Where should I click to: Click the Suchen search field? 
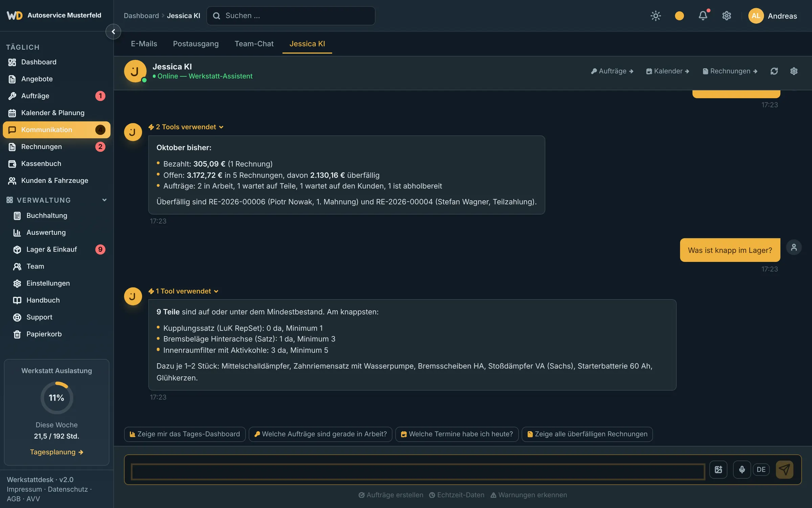coord(291,16)
